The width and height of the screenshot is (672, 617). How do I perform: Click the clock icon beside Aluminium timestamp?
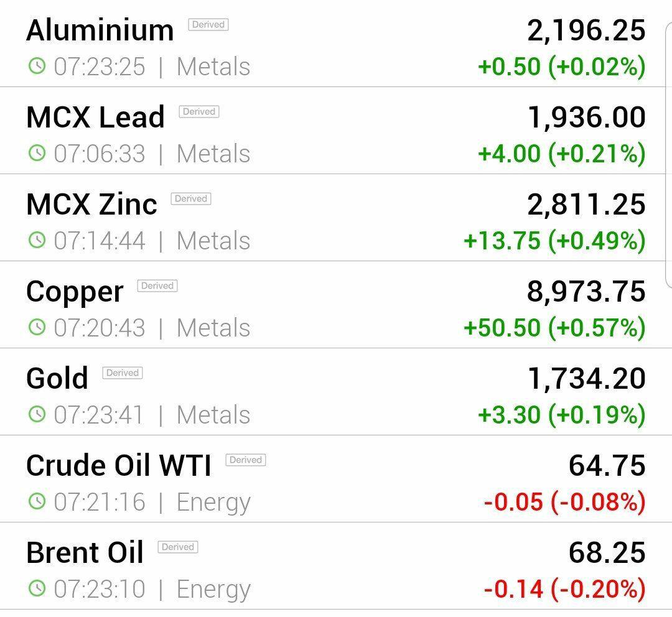(x=37, y=65)
